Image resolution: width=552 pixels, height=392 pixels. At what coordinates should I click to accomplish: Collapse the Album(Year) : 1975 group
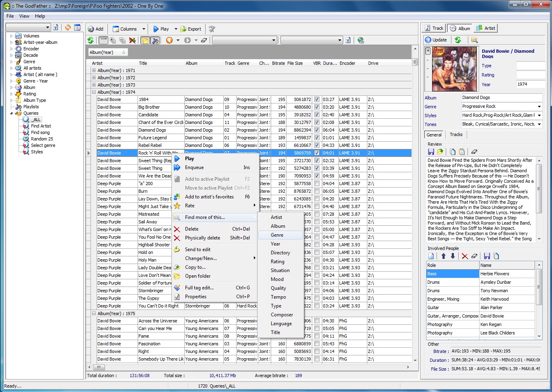coord(94,314)
